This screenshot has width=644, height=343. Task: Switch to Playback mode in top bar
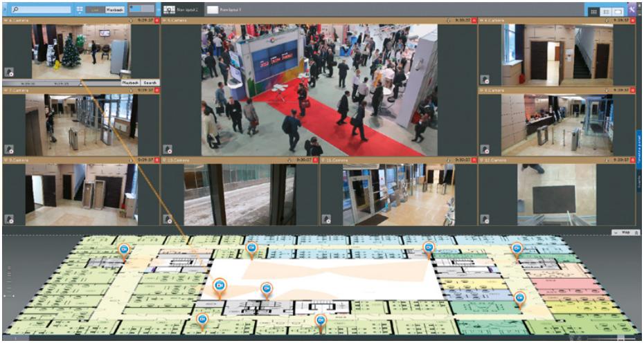pyautogui.click(x=115, y=10)
